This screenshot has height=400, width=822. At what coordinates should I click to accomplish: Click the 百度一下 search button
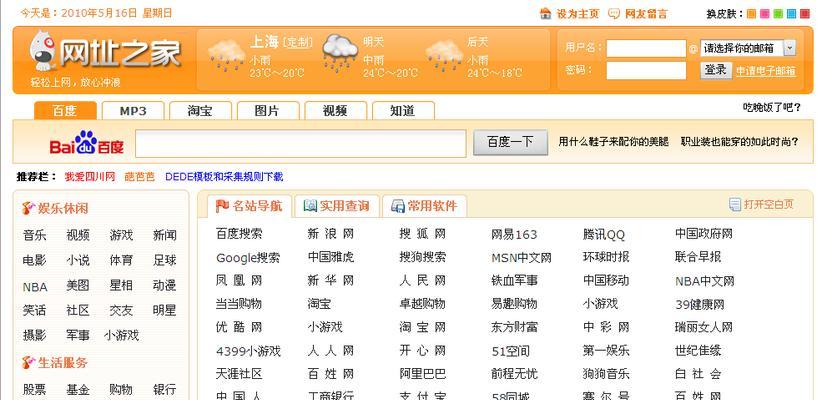(510, 142)
